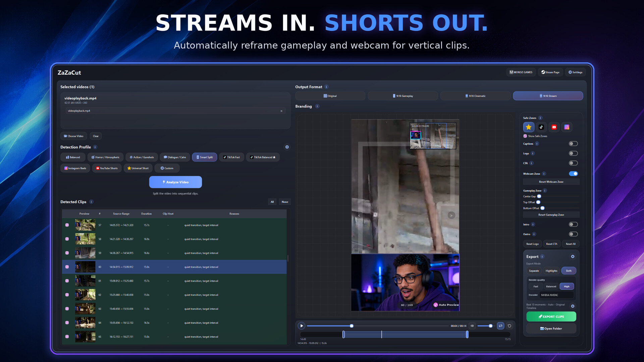Select the Universal star safe zone icon
This screenshot has width=644, height=362.
[x=529, y=127]
